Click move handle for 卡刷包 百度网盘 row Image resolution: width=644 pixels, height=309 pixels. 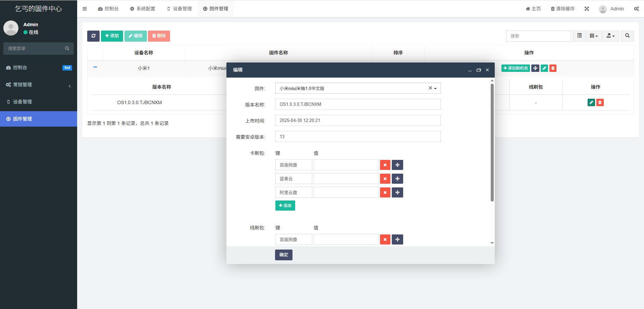[x=397, y=165]
